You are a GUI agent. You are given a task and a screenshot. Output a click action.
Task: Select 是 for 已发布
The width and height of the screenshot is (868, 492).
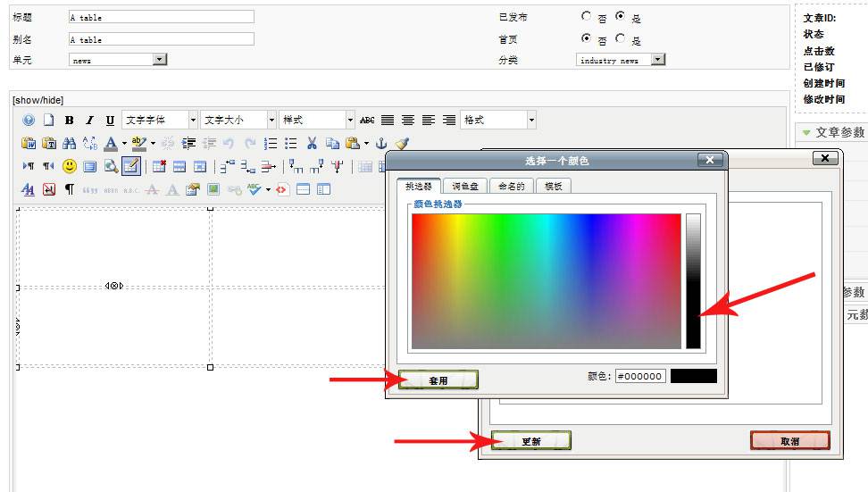click(x=620, y=16)
